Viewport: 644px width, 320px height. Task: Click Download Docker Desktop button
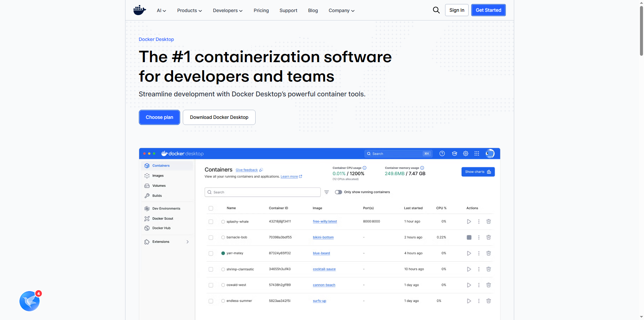[219, 117]
